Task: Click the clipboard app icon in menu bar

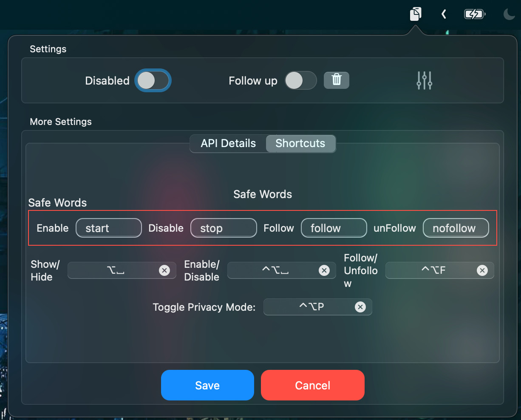Action: click(x=416, y=14)
